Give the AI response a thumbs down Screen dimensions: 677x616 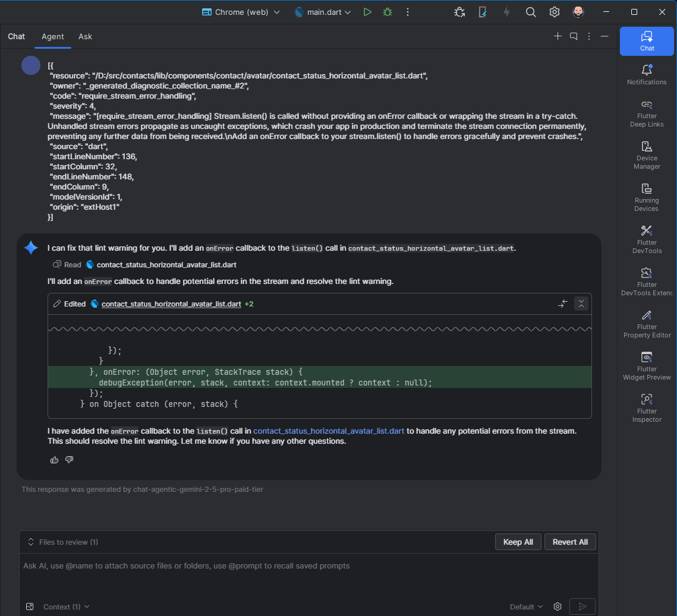tap(69, 459)
